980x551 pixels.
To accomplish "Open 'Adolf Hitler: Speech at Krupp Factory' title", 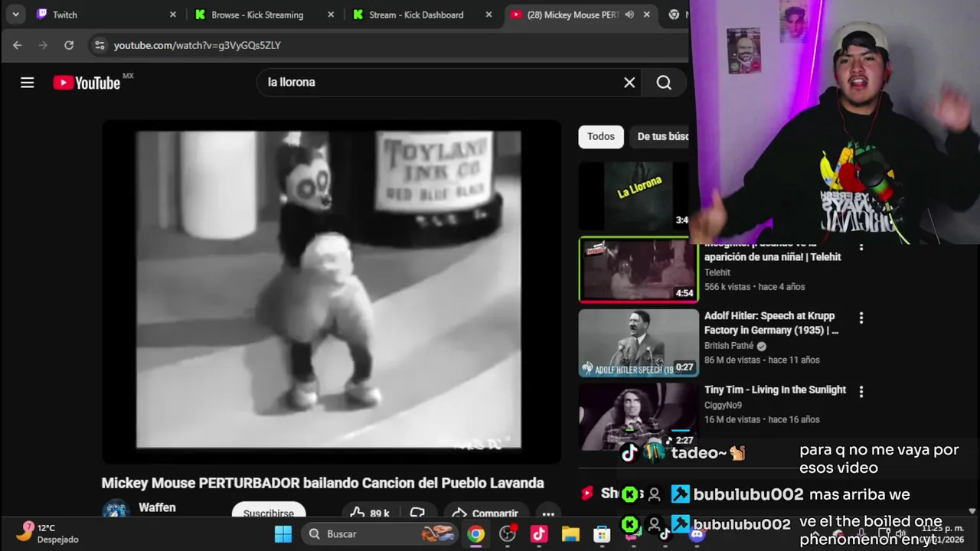I will 772,323.
